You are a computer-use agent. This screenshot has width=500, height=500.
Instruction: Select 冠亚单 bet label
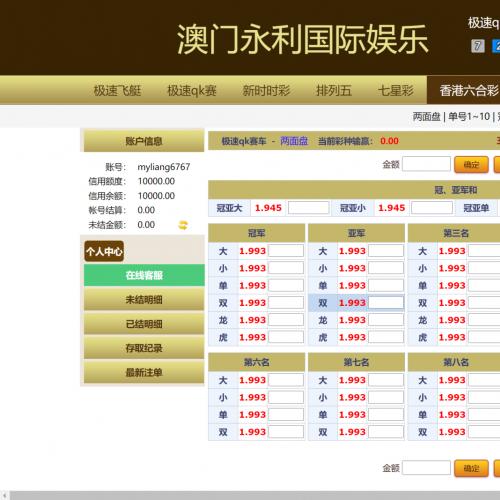click(x=476, y=208)
